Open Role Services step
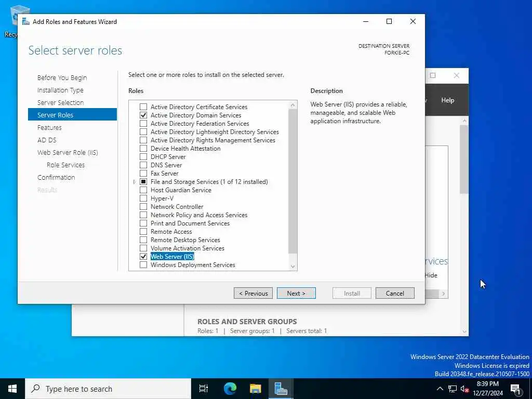The width and height of the screenshot is (532, 399). pyautogui.click(x=66, y=165)
